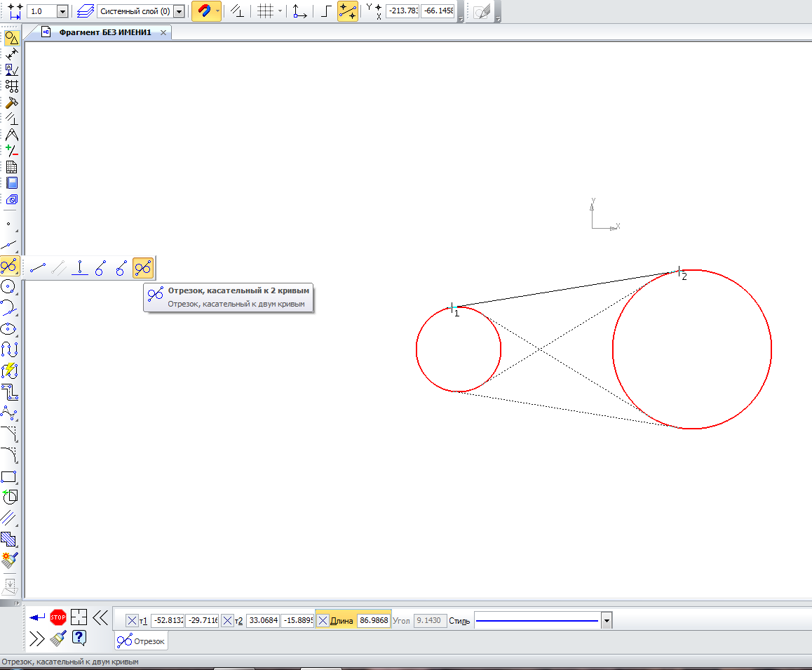Select the Point tool

9,225
